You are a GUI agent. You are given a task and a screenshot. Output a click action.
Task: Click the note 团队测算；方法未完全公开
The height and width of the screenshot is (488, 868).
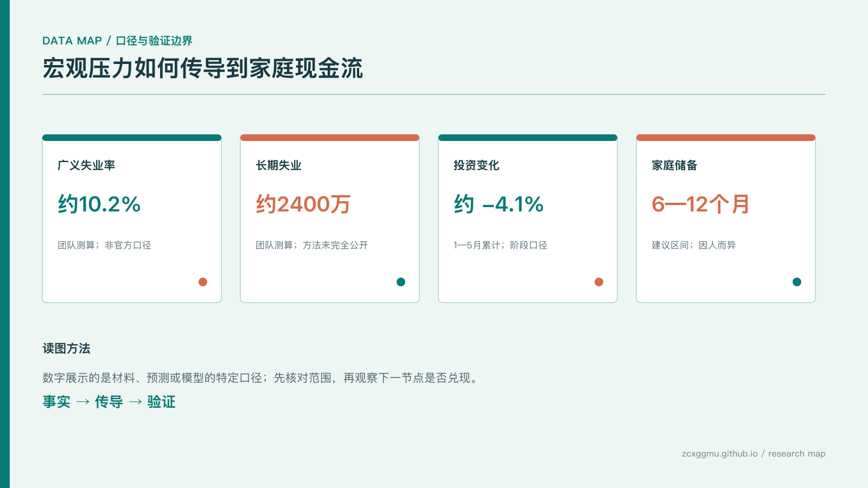(312, 245)
